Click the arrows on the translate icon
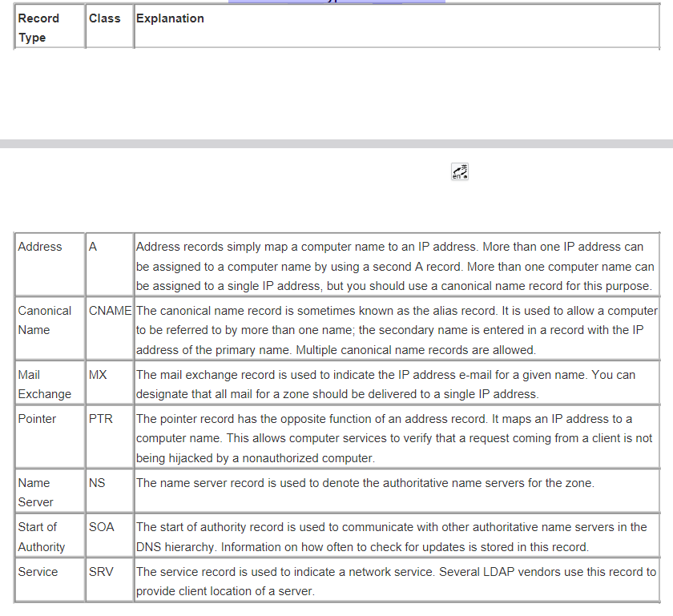Screen dimensions: 673x616 pyautogui.click(x=460, y=168)
